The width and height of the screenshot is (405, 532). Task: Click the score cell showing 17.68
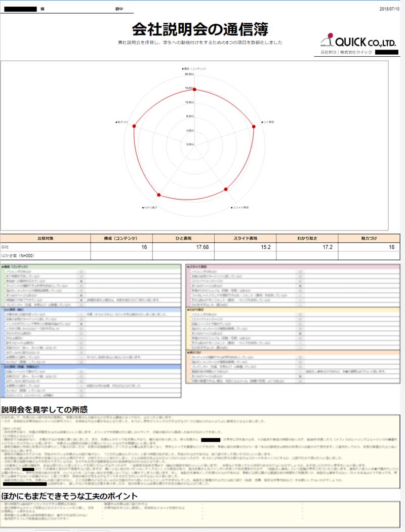coord(183,247)
